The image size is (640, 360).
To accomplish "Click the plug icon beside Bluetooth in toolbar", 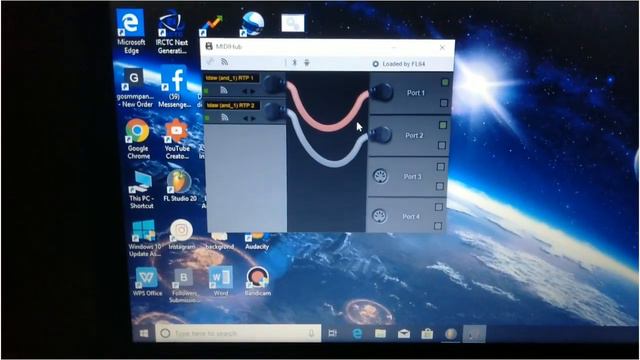I will pyautogui.click(x=307, y=62).
